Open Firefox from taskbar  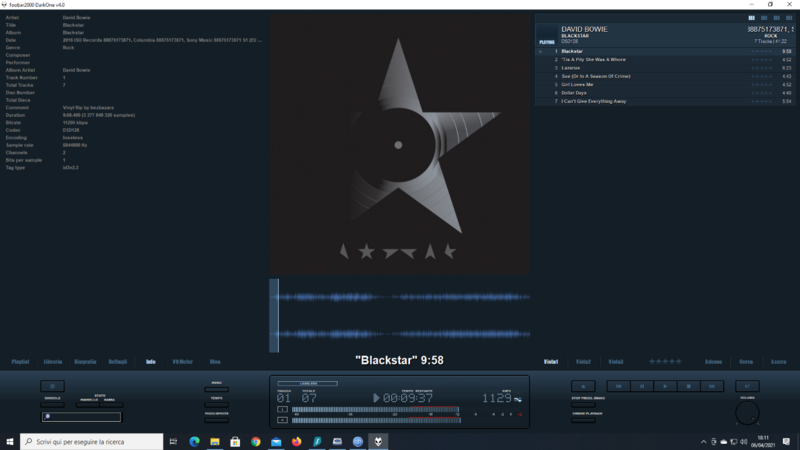[296, 441]
